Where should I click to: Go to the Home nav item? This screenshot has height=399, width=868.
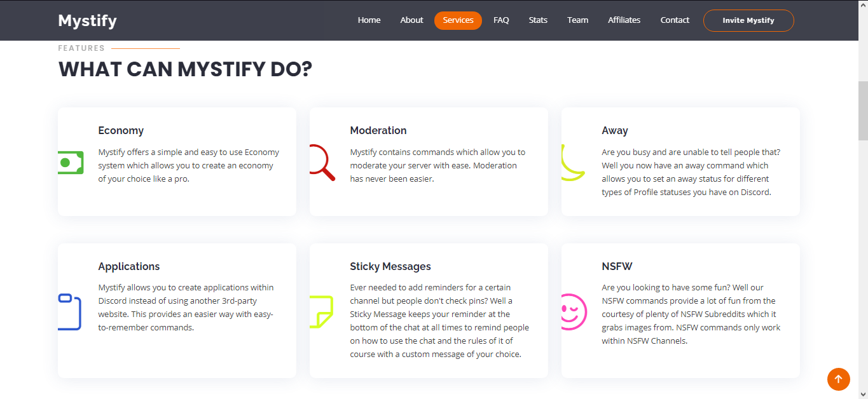click(369, 20)
